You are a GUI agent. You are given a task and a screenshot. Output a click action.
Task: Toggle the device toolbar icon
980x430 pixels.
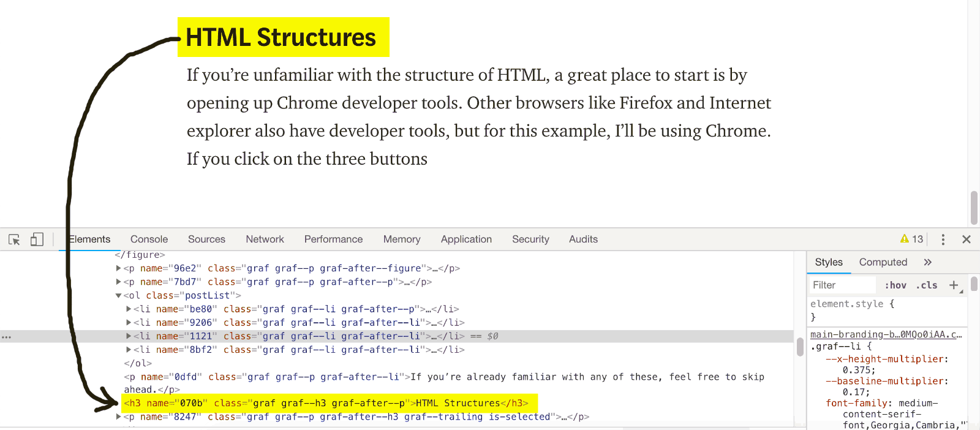point(37,240)
